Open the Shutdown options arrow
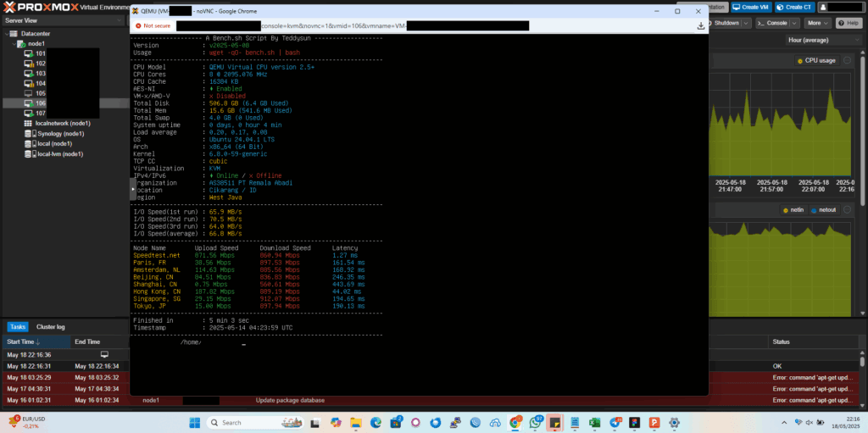The image size is (868, 433). (747, 23)
